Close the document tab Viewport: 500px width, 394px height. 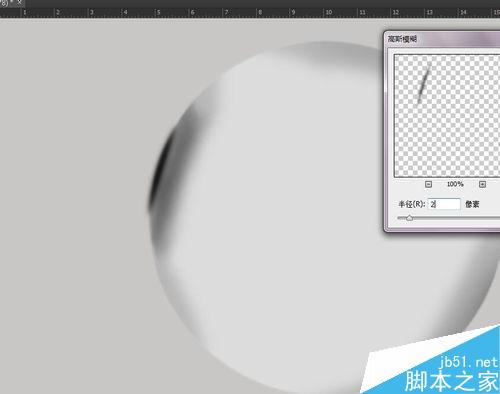(x=19, y=2)
